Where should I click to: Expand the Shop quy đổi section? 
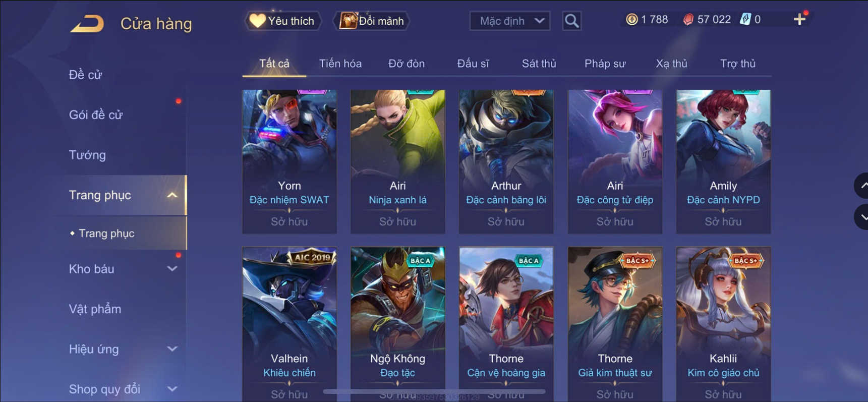click(172, 389)
